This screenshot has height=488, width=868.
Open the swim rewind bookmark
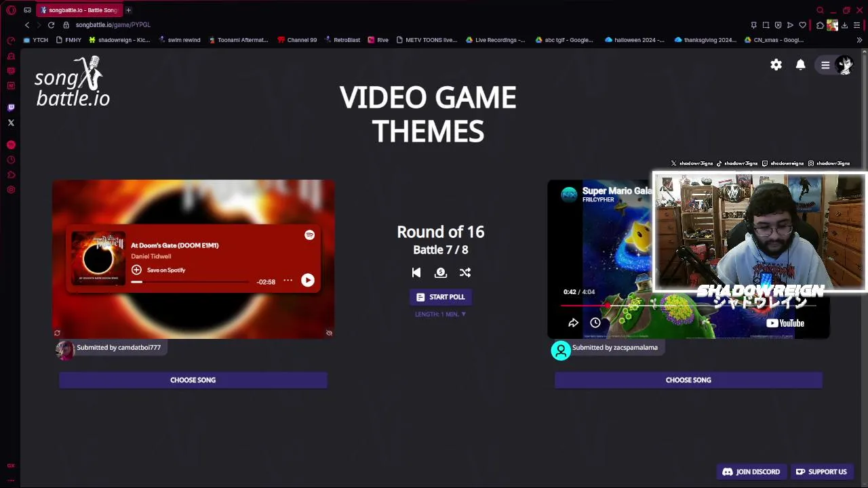pyautogui.click(x=179, y=40)
